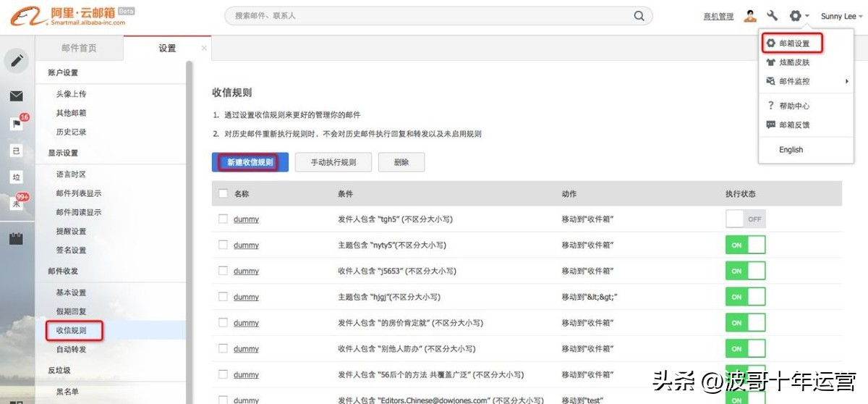
Task: Click the user avatar icon
Action: 750,16
